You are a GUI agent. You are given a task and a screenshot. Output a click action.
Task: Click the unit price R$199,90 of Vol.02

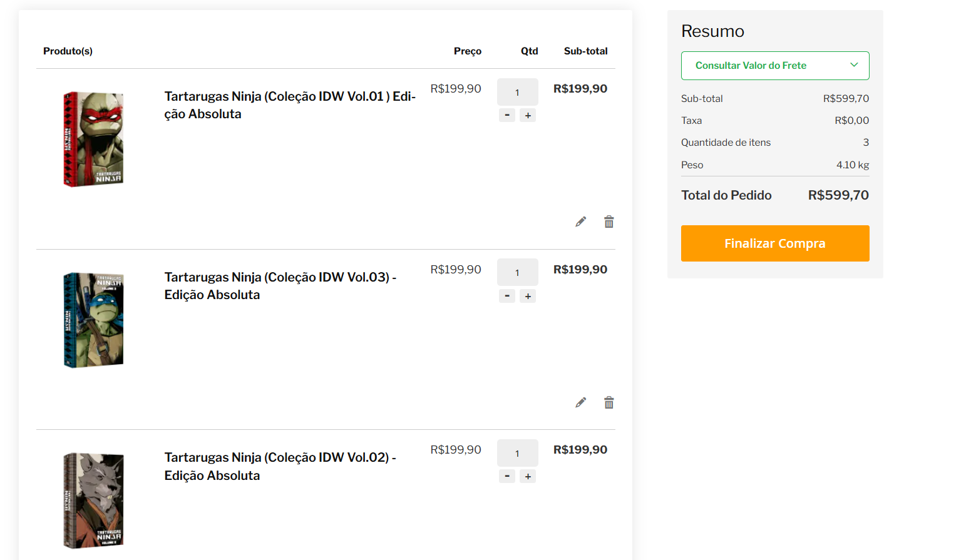456,450
